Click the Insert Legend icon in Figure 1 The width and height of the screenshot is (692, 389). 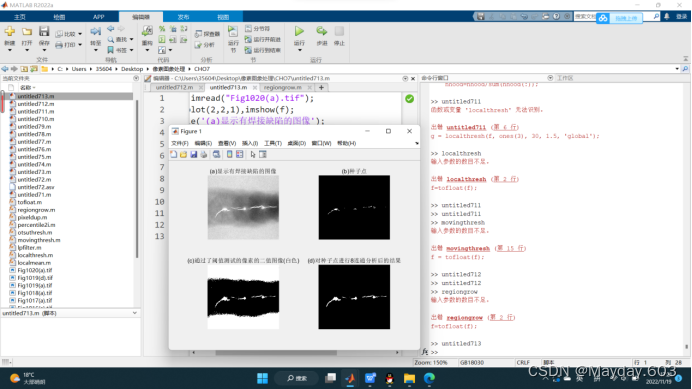click(x=240, y=154)
